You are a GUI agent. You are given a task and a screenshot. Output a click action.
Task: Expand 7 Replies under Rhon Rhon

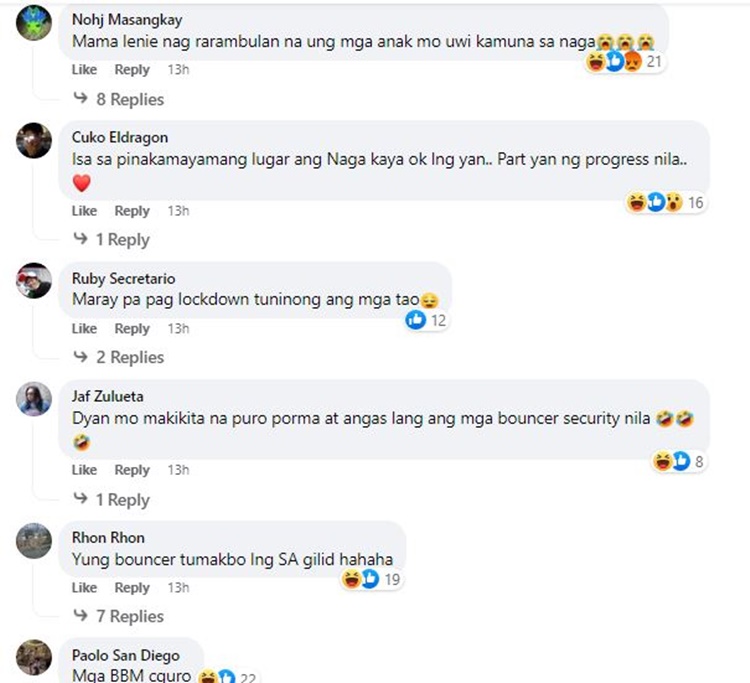[x=119, y=616]
